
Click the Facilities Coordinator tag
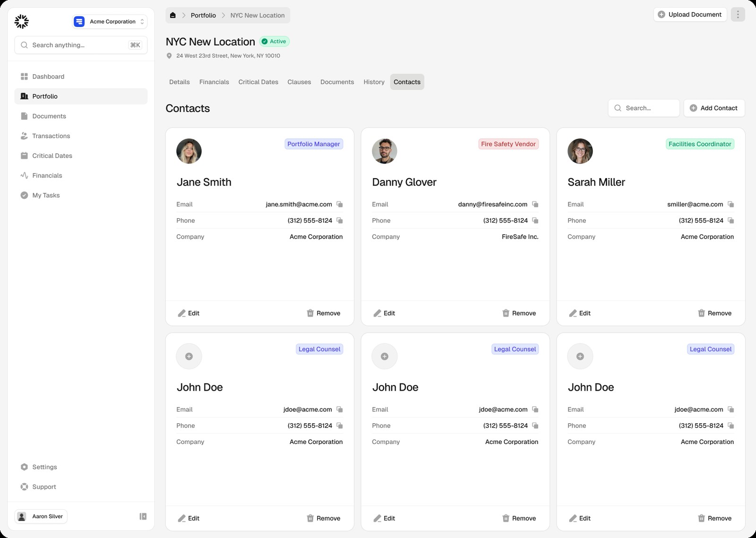pyautogui.click(x=700, y=144)
